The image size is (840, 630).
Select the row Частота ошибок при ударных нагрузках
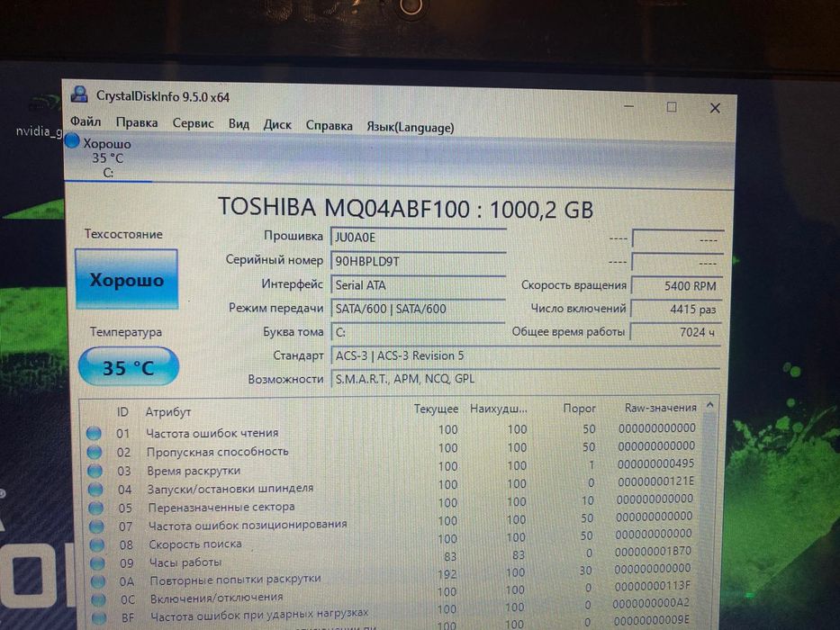[393, 612]
